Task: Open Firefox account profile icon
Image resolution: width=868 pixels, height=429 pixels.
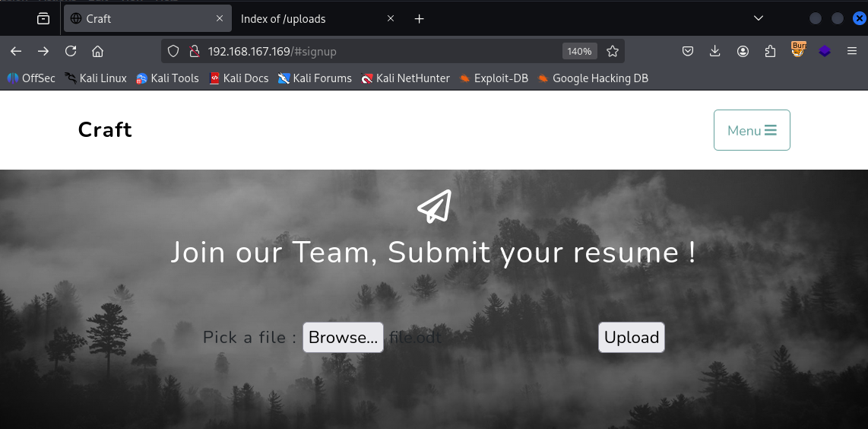Action: pos(743,51)
